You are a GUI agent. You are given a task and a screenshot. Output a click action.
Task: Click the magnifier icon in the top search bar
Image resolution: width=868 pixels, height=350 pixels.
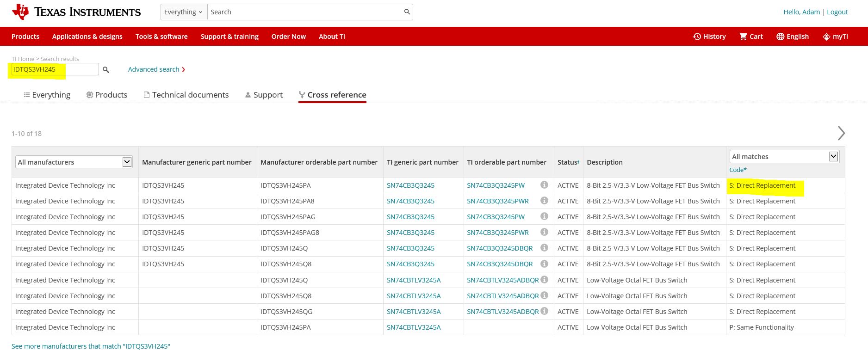[407, 12]
